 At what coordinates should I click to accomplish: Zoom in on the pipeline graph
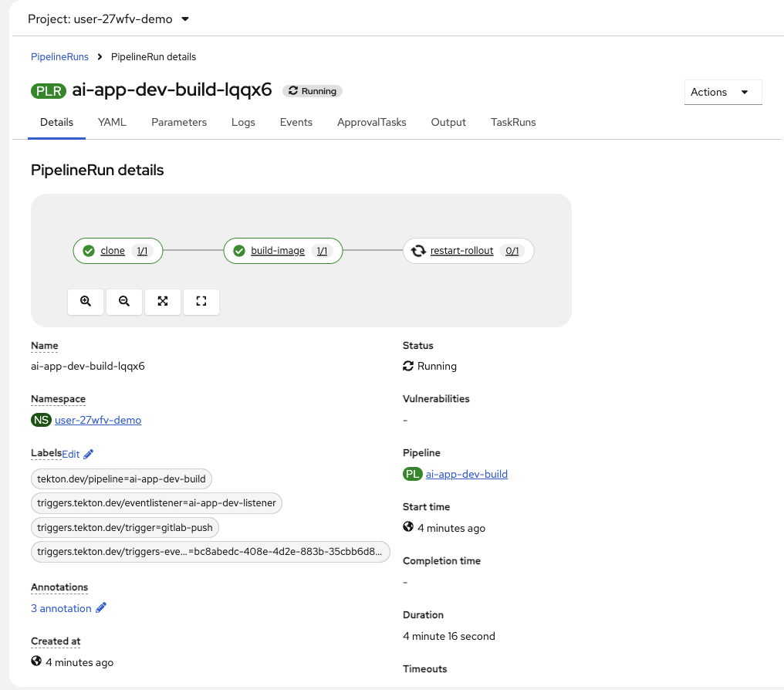coord(86,302)
